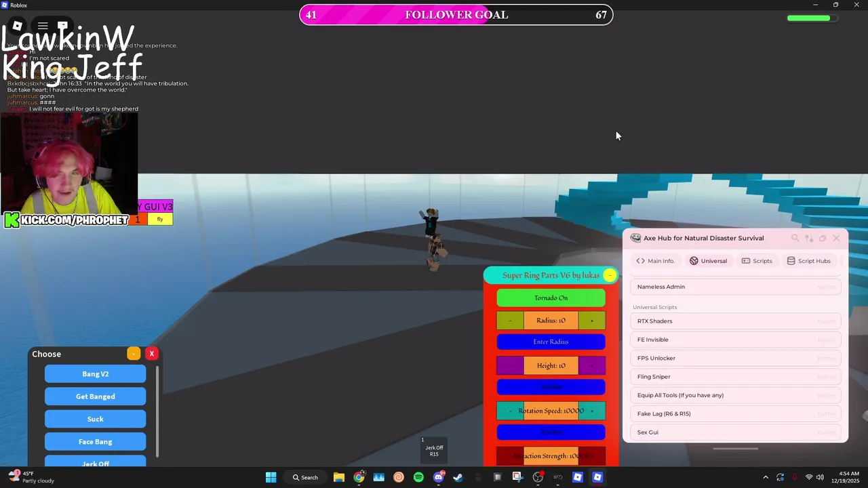Run the Fling Sniper script

(736, 377)
